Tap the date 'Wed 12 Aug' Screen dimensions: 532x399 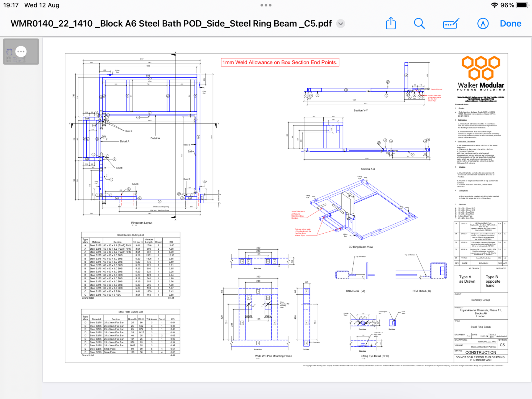[x=42, y=5]
